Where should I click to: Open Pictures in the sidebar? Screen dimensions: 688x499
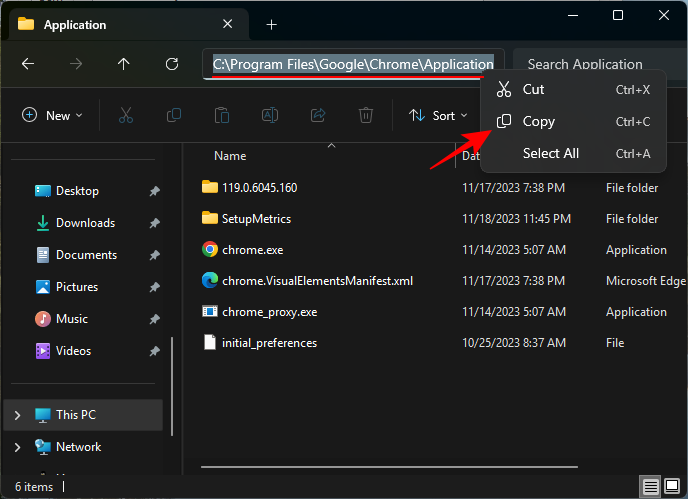point(77,287)
